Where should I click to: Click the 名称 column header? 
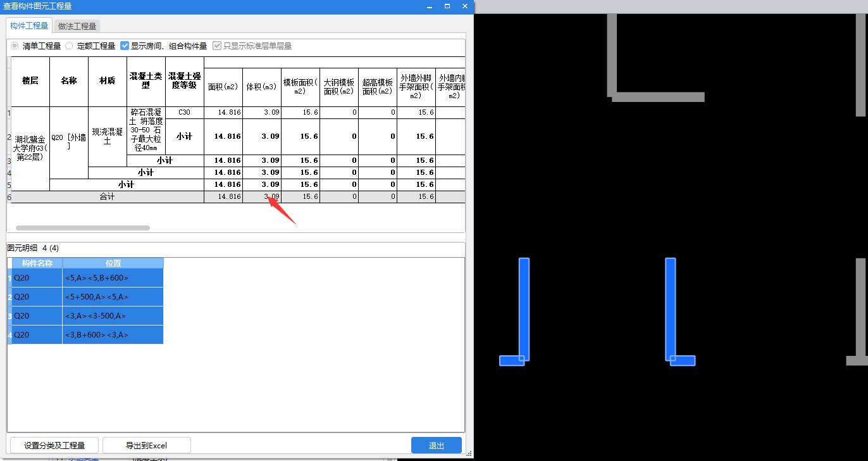click(69, 81)
